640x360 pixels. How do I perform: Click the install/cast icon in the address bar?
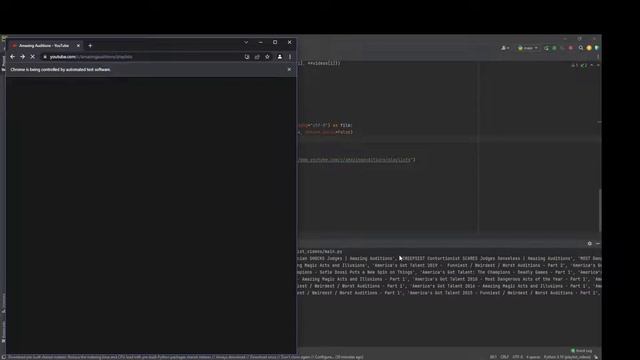point(247,57)
